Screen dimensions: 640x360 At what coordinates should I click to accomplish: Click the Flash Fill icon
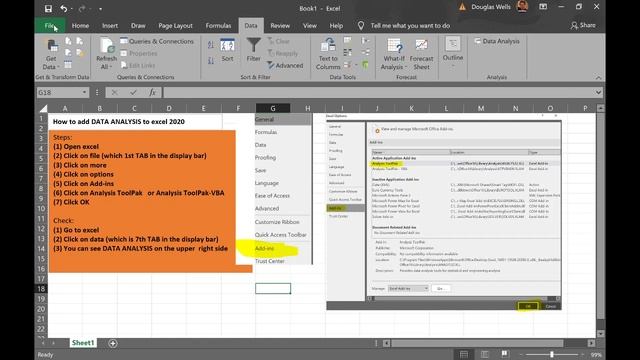point(348,40)
